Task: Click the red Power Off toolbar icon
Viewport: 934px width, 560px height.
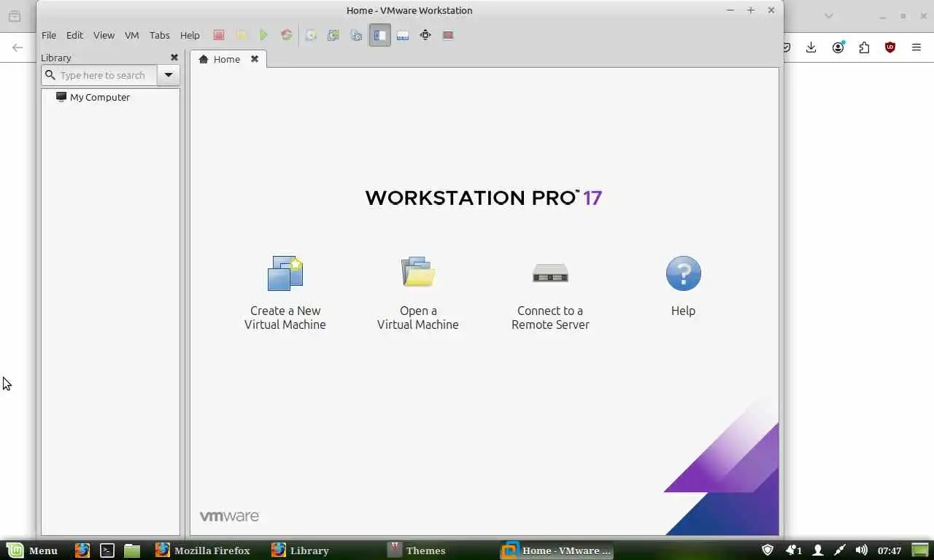Action: [218, 35]
